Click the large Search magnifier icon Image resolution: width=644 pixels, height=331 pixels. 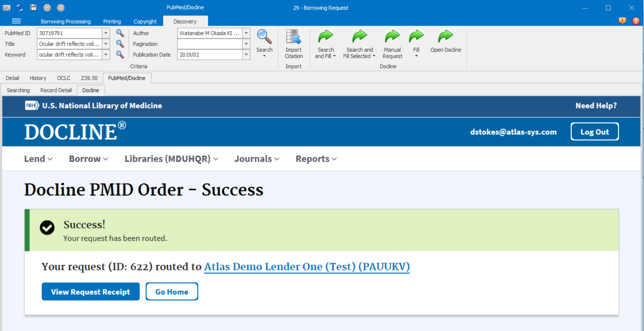point(264,37)
